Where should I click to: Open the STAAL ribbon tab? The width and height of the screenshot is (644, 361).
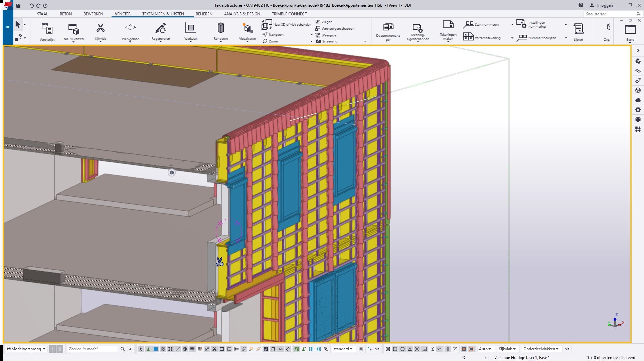(x=42, y=14)
